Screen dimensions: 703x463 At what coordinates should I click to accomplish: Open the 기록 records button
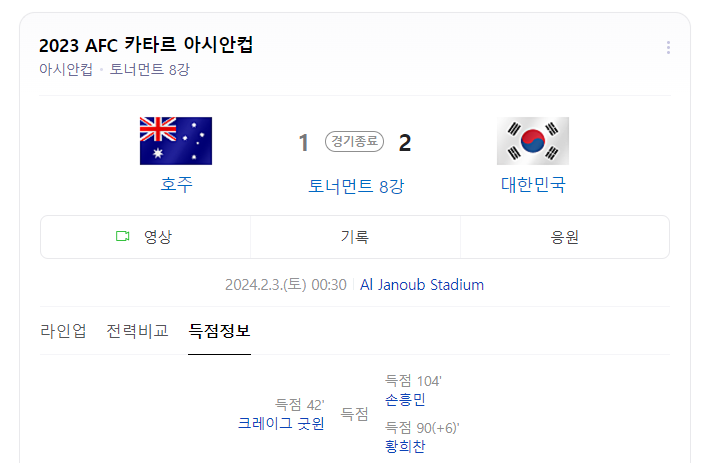pos(355,237)
